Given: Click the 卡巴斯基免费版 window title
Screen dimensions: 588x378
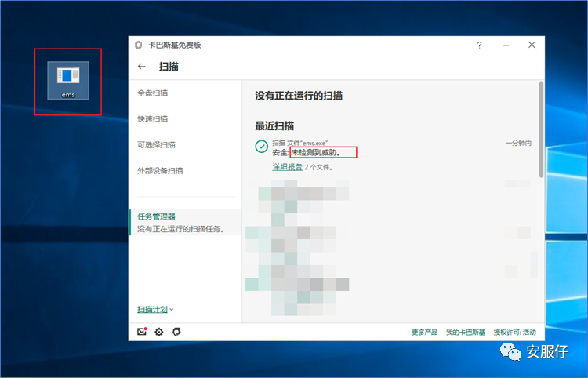Looking at the screenshot, I should [175, 45].
